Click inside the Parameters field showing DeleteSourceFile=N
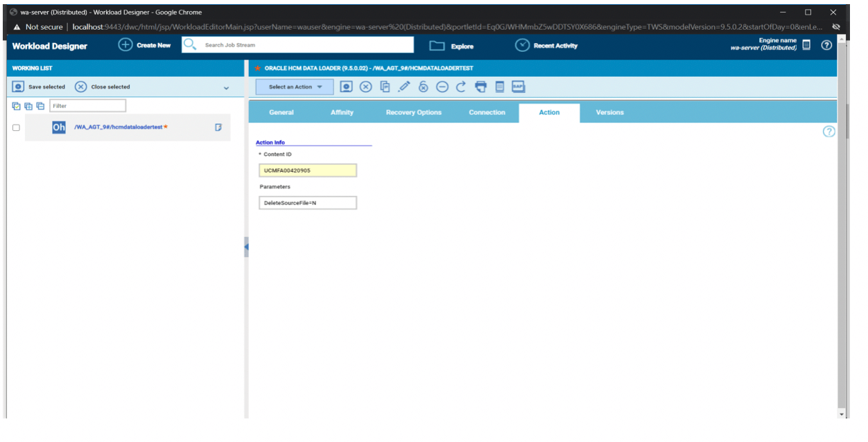 (307, 202)
